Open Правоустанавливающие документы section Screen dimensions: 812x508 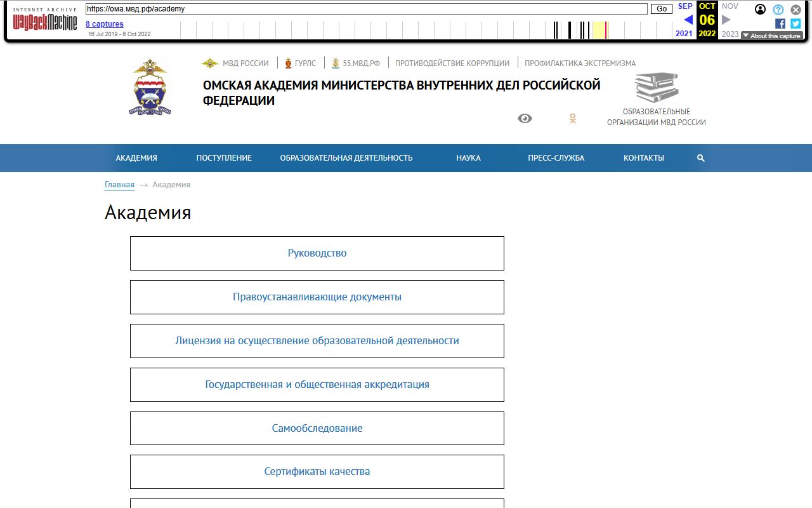[317, 297]
